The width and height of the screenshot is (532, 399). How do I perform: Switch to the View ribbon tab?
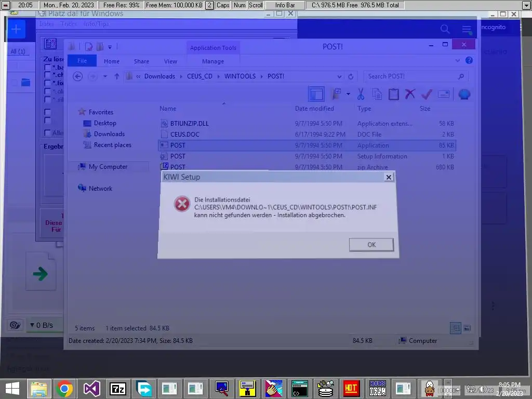click(x=170, y=61)
